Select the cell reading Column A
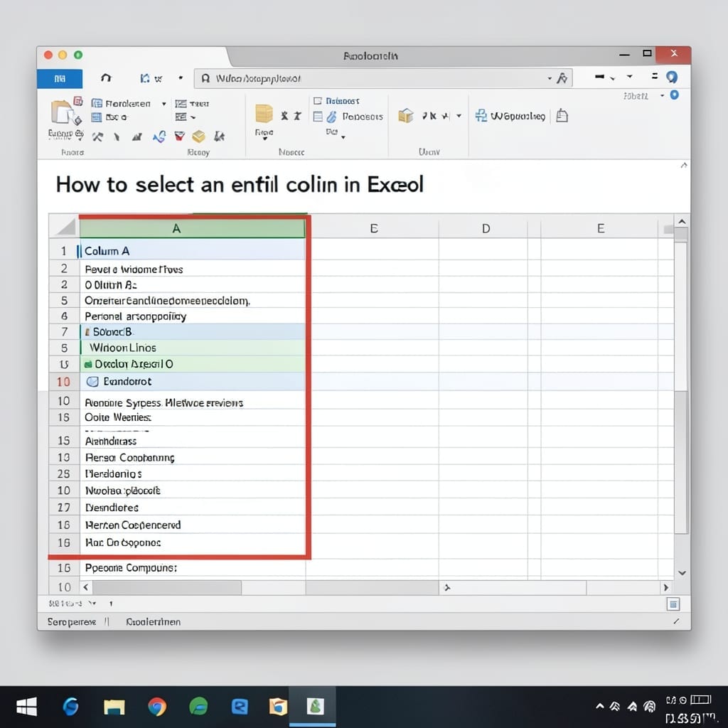 tap(192, 251)
